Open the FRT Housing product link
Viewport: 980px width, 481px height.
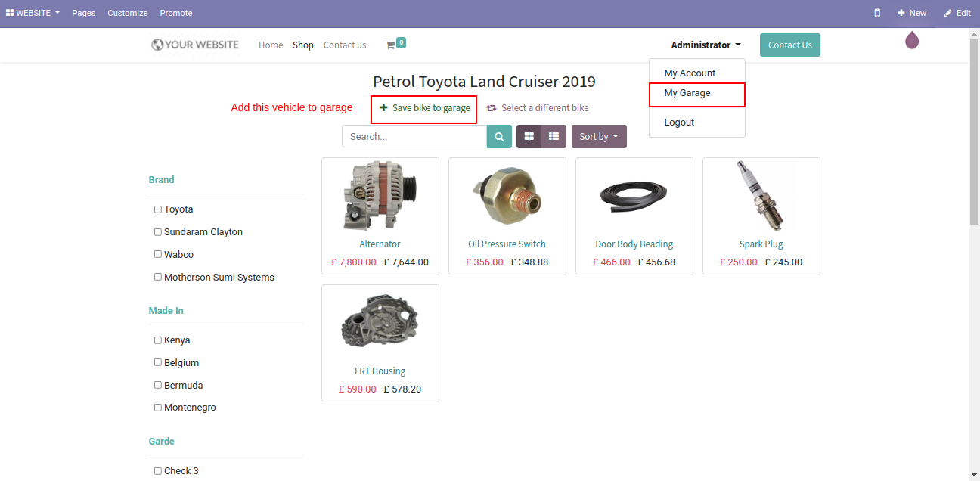(x=380, y=371)
